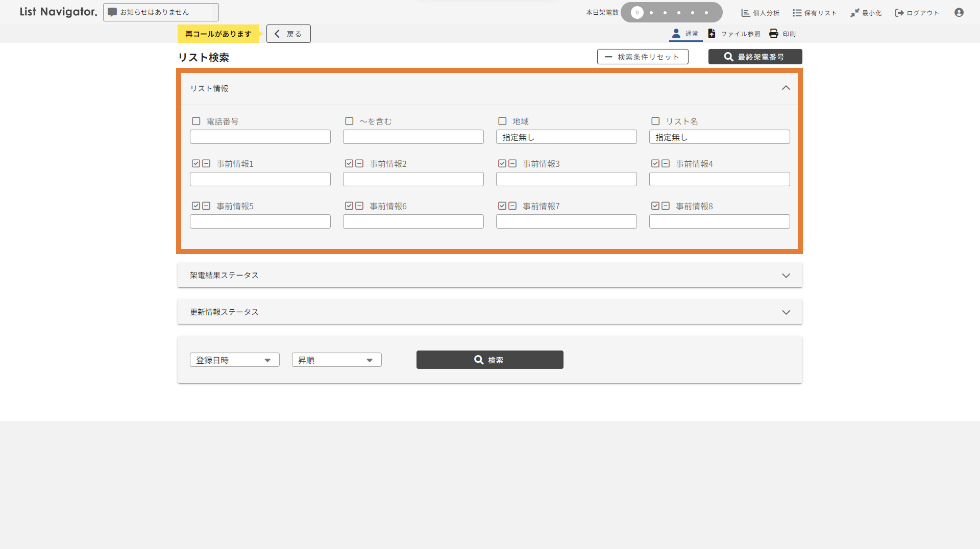Viewport: 980px width, 549px height.
Task: Click the 事前情報1 text input field
Action: [x=260, y=179]
